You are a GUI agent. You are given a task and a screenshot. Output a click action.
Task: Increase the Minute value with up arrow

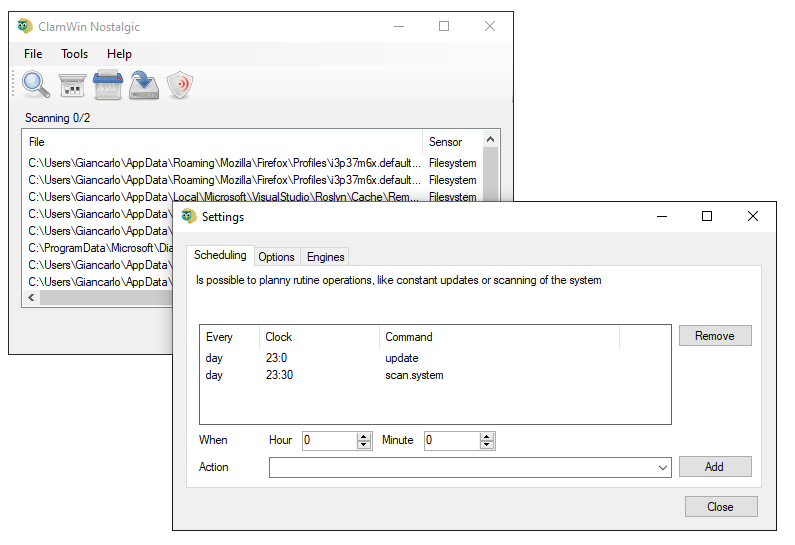[x=487, y=437]
